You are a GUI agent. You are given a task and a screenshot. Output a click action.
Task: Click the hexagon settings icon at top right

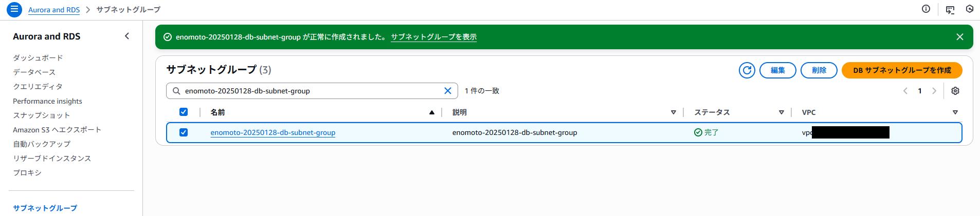click(970, 9)
